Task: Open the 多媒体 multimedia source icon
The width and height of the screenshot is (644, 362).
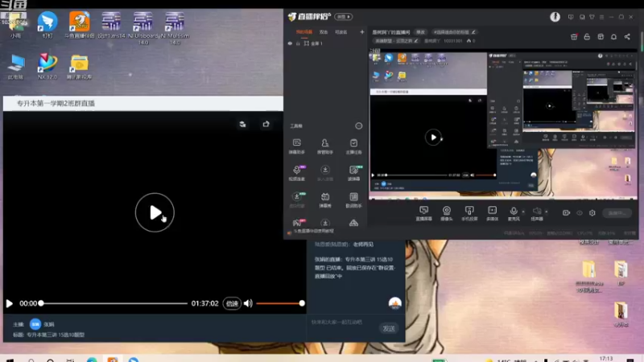Action: (492, 213)
